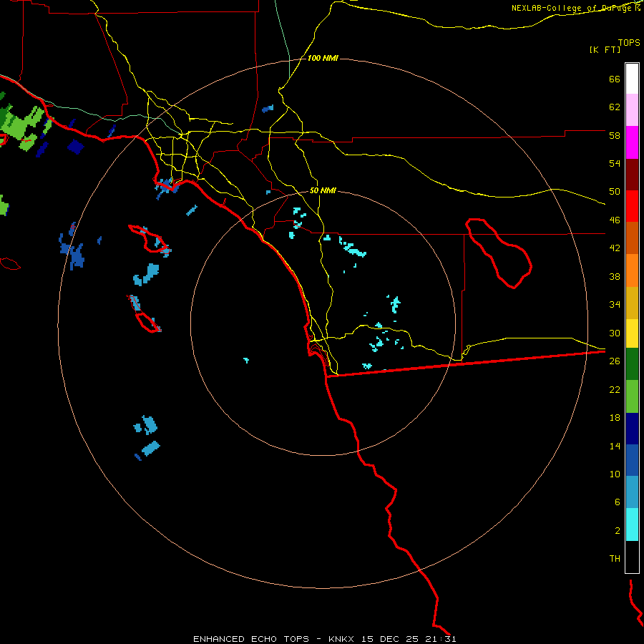Click the legend value 6
The image size is (644, 644).
pyautogui.click(x=618, y=502)
